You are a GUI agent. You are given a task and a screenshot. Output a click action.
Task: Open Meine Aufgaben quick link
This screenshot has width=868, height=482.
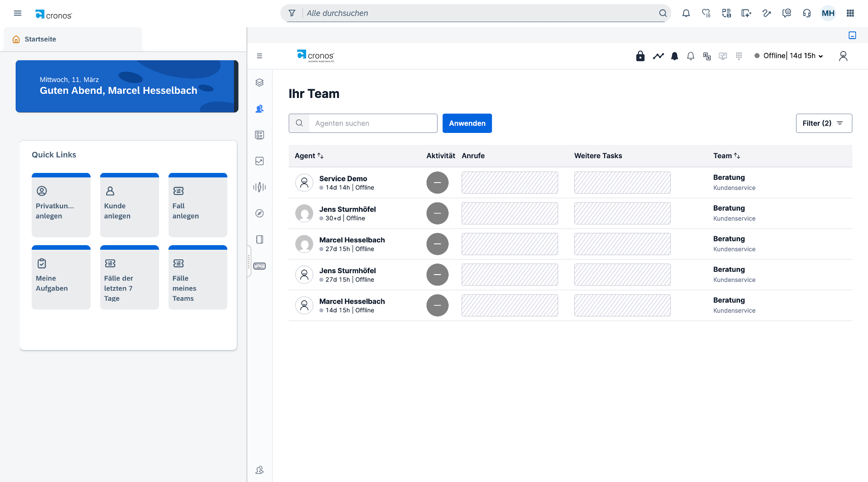click(x=61, y=277)
